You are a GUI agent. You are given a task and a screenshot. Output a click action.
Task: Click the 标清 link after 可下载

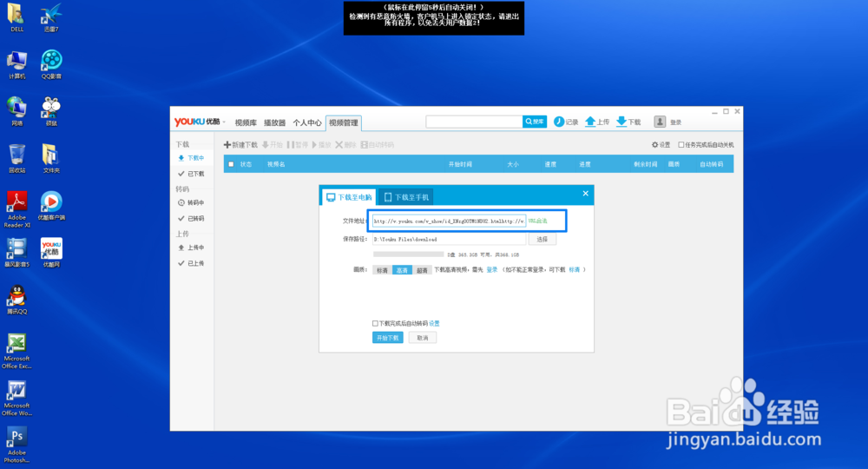coord(575,270)
